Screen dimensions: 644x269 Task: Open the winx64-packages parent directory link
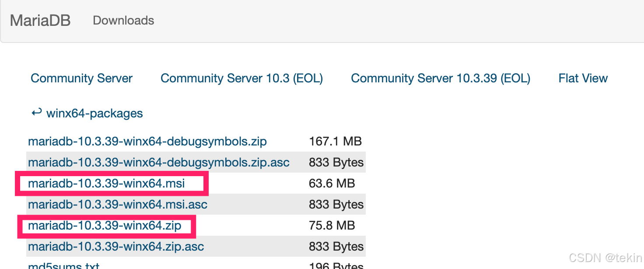pos(94,113)
